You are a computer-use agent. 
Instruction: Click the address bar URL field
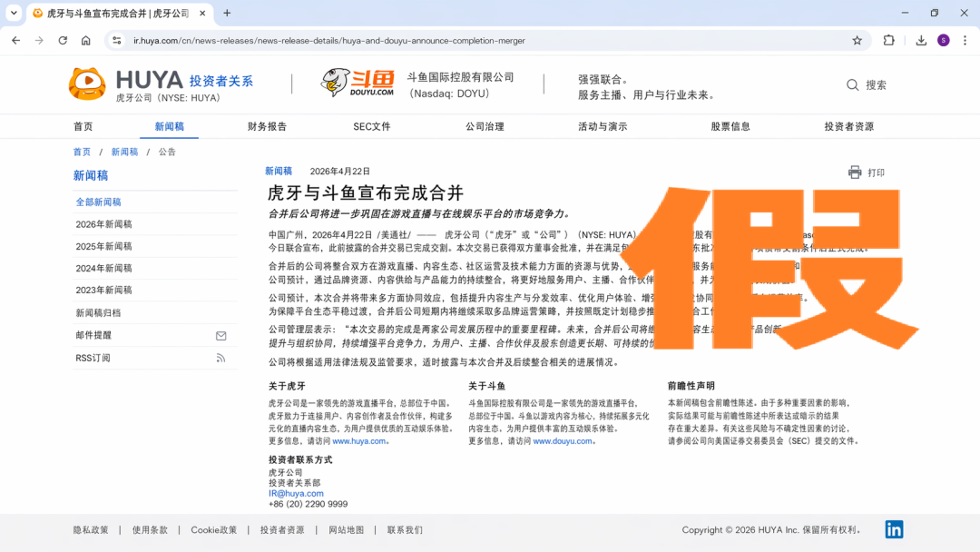pos(454,40)
